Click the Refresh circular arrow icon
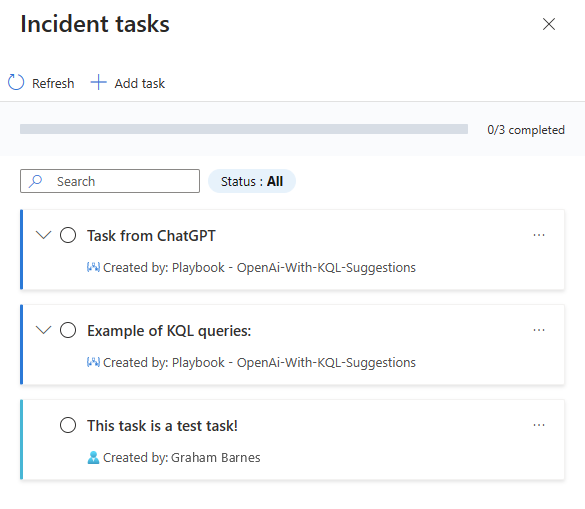Viewport: 585px width, 509px height. [16, 82]
